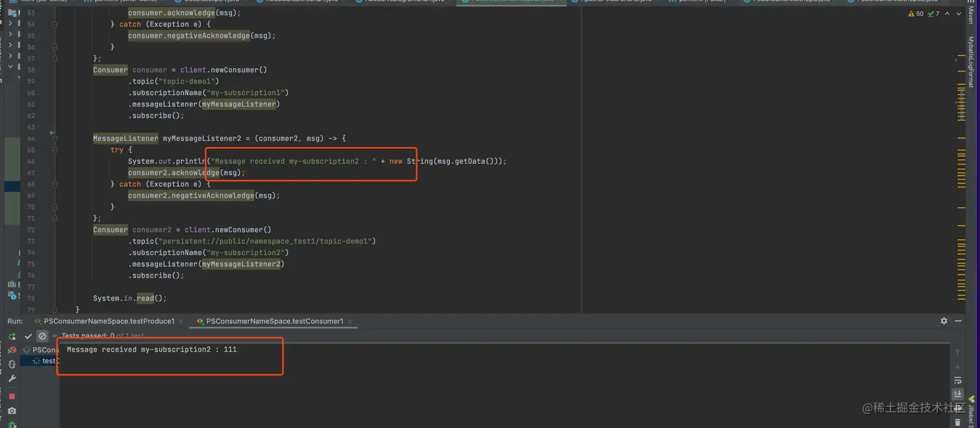
Task: Toggle auto-test icon in Run sidebar
Action: pos(12,365)
